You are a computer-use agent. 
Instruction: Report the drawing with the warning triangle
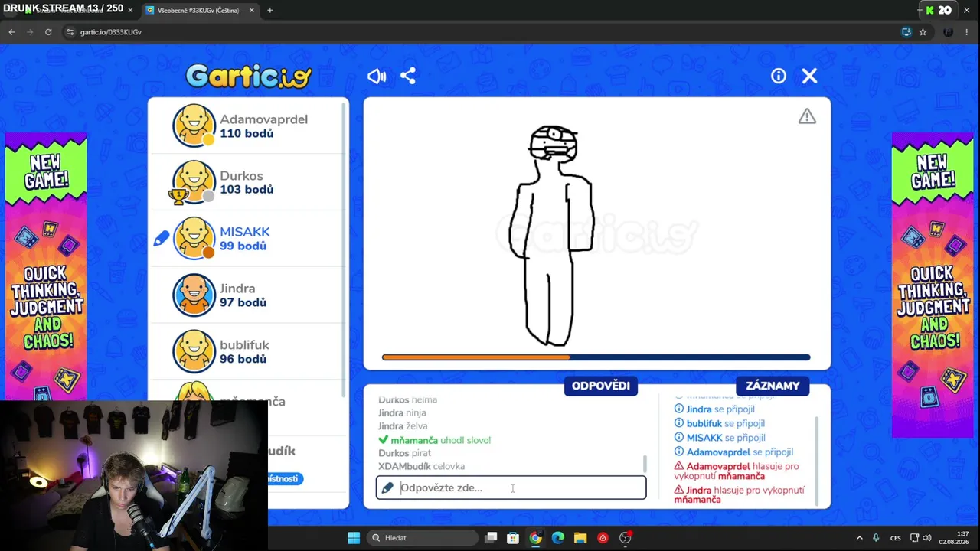[x=807, y=116]
